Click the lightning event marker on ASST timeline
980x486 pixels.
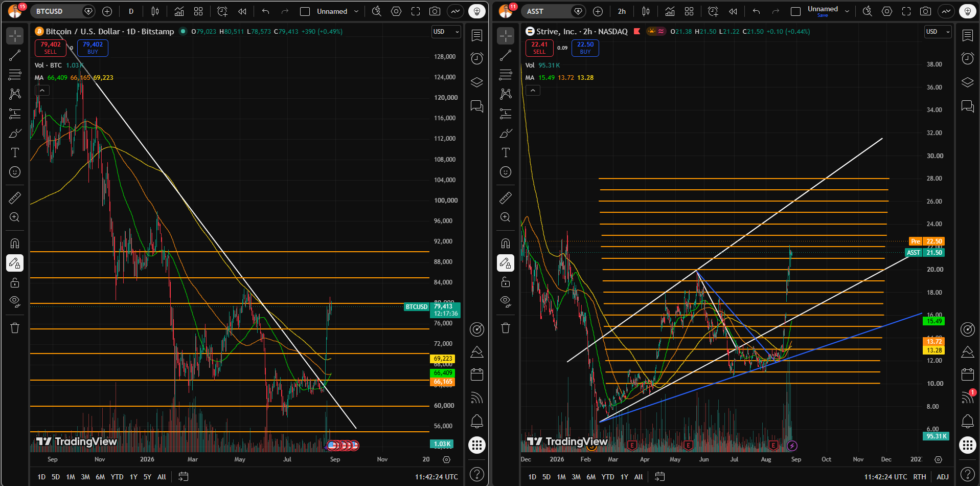[792, 446]
